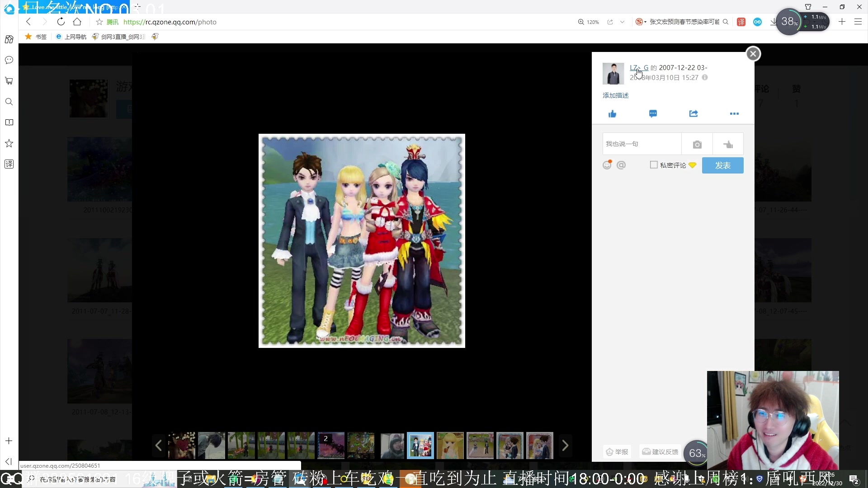The image size is (868, 488).
Task: Open the uploader's username link
Action: click(639, 68)
